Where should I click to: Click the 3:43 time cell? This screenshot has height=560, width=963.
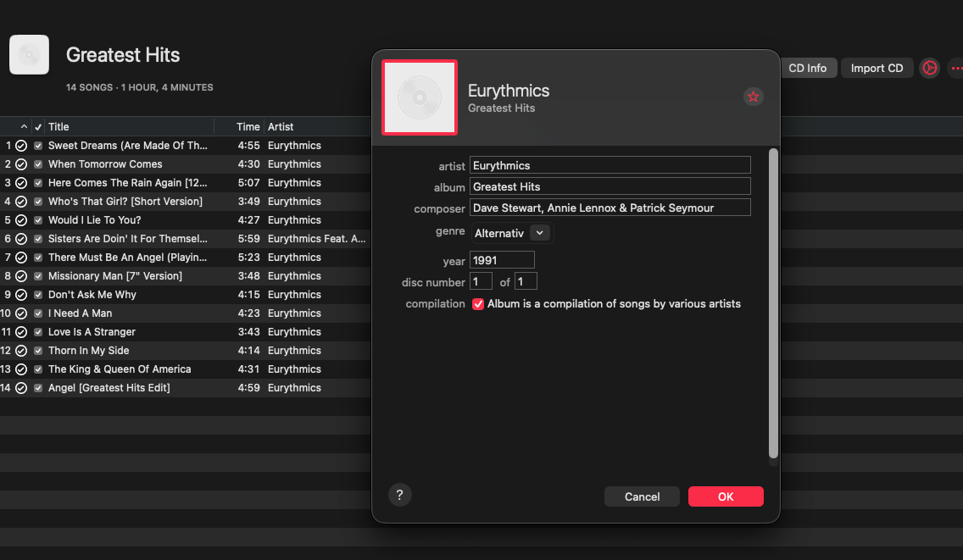pos(248,332)
